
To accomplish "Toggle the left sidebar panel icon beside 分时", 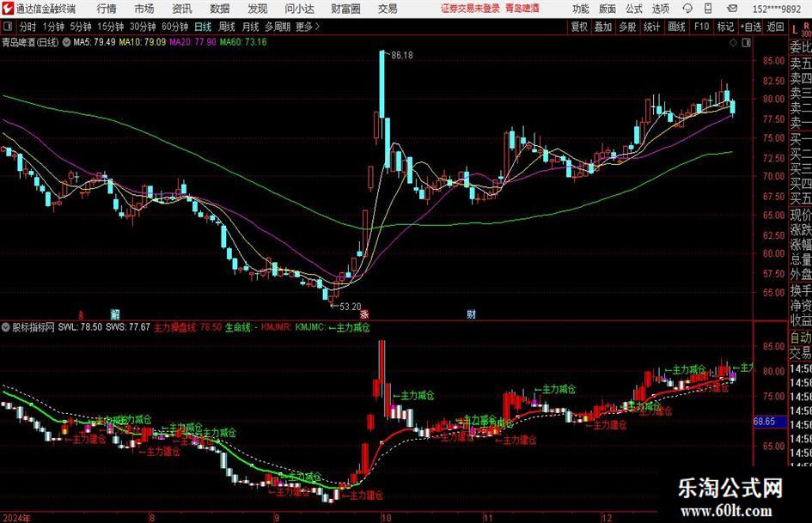I will click(7, 27).
